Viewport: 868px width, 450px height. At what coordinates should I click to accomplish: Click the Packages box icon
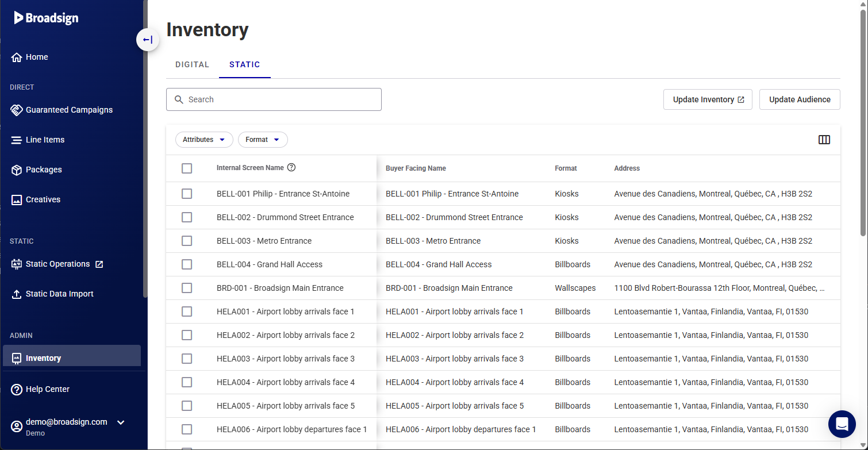(x=17, y=170)
